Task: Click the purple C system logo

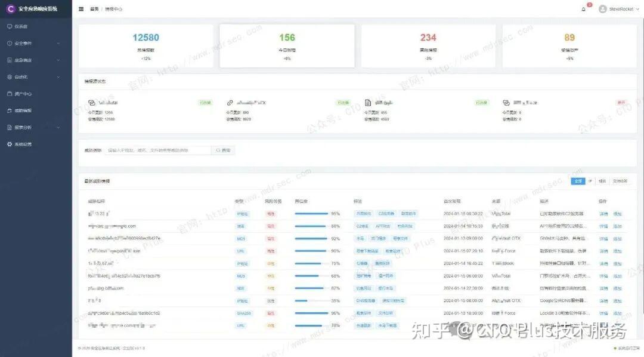Action: click(x=11, y=8)
